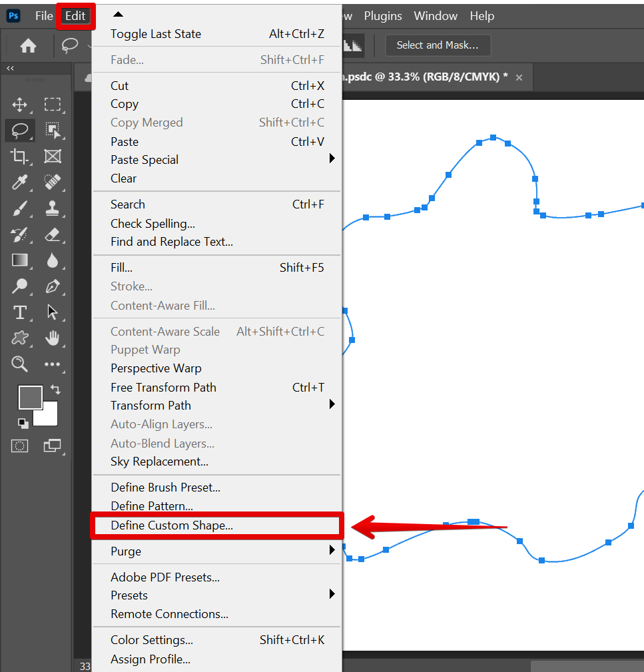Viewport: 644px width, 672px height.
Task: Close the open document tab
Action: tap(519, 78)
